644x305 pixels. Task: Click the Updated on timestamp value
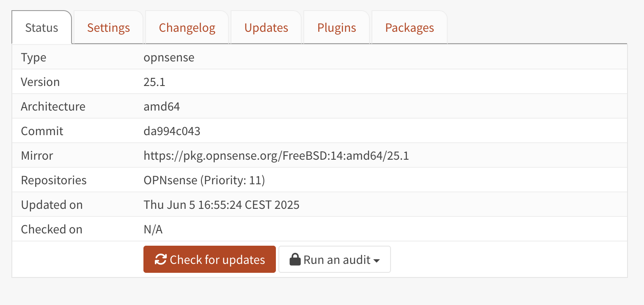click(221, 205)
